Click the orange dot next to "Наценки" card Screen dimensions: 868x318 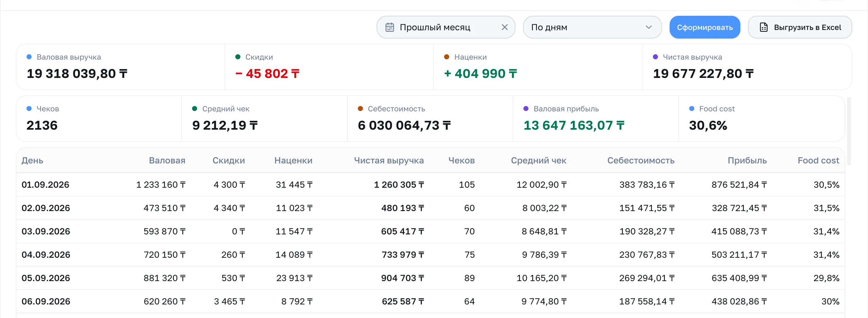coord(447,57)
